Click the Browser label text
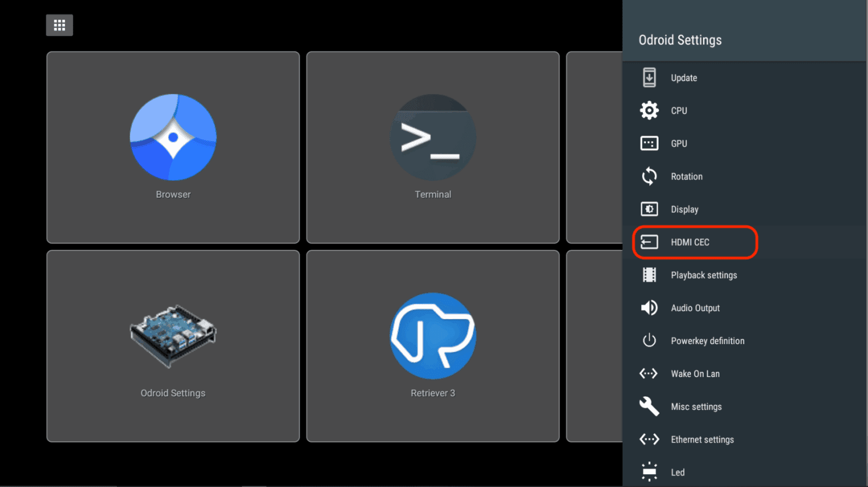This screenshot has width=868, height=487. pyautogui.click(x=173, y=194)
